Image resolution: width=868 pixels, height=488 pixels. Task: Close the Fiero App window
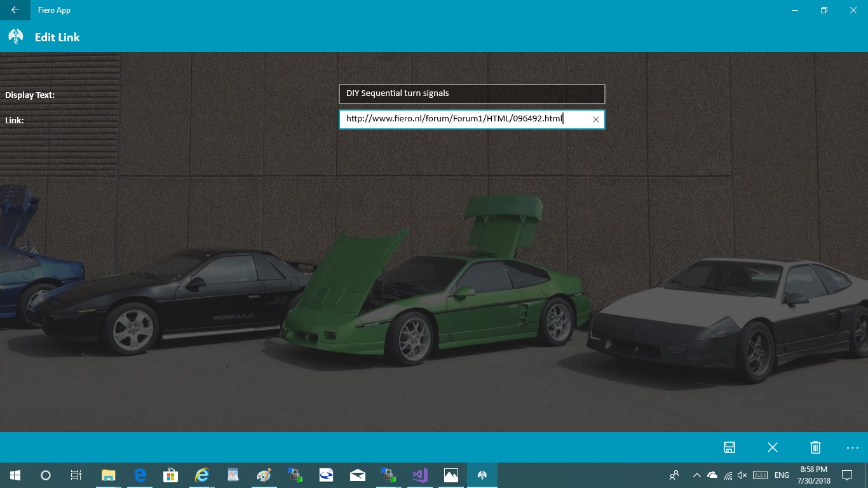[853, 10]
